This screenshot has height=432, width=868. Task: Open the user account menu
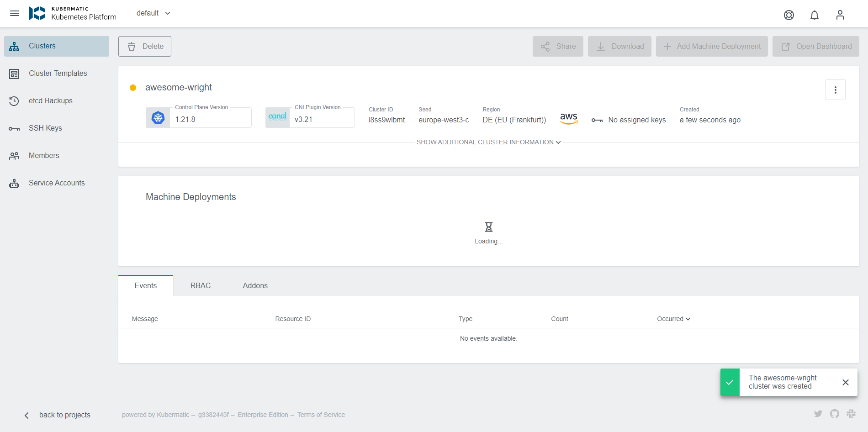840,15
